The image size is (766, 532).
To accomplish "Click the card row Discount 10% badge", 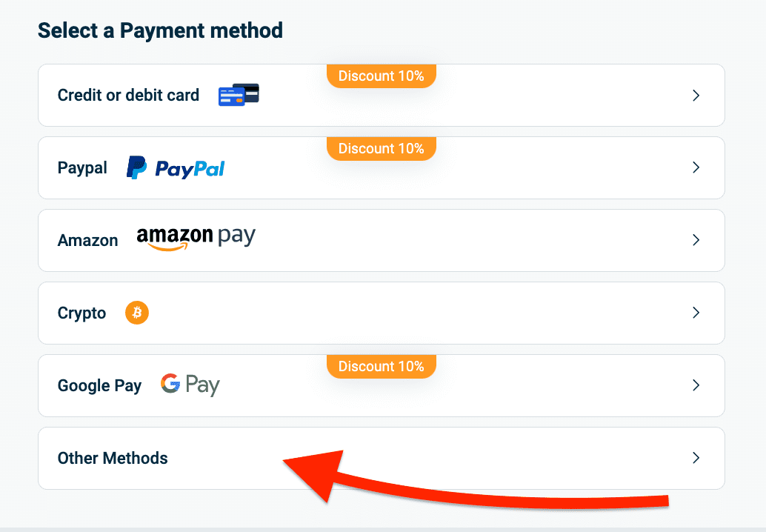I will point(381,76).
